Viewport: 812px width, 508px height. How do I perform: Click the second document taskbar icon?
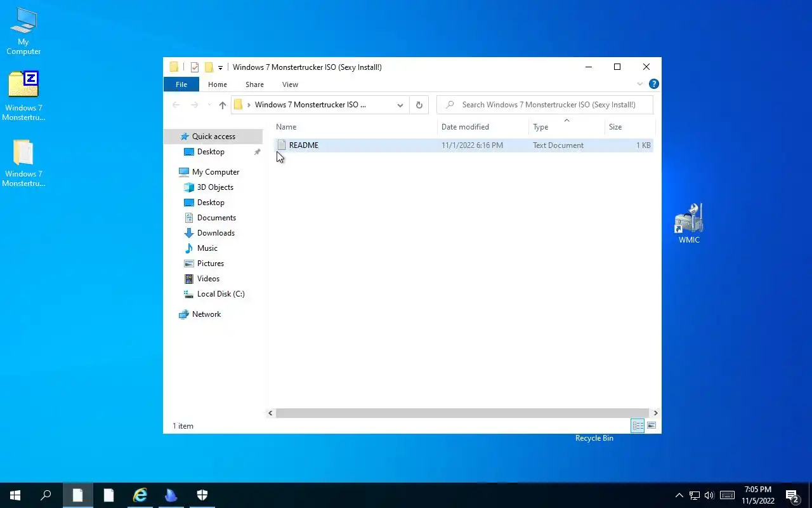[x=108, y=495]
